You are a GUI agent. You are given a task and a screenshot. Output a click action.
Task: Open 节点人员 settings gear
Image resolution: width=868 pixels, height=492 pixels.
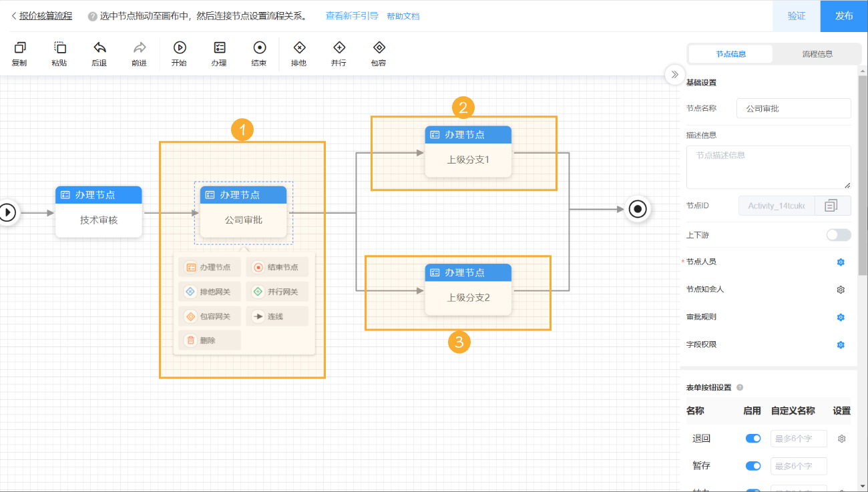click(x=841, y=262)
